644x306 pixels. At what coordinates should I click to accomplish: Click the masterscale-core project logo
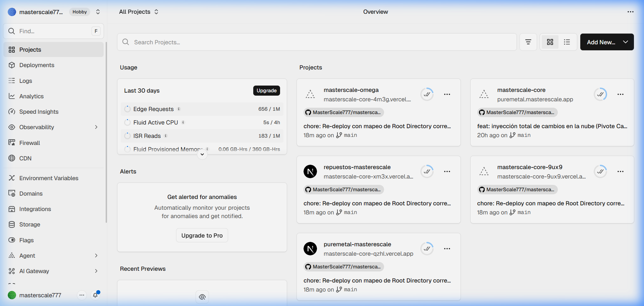pyautogui.click(x=484, y=94)
